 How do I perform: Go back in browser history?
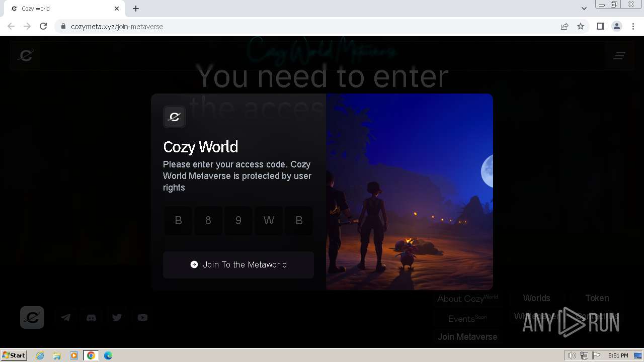11,26
